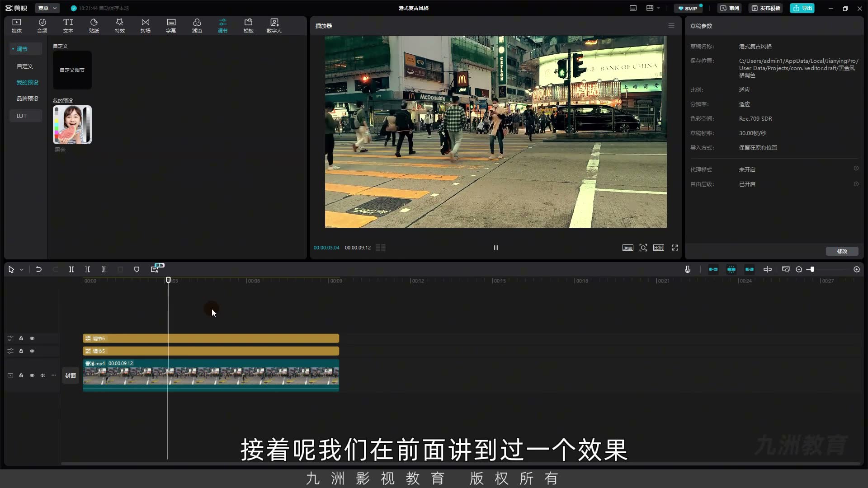Click the 黑金 preset thumbnail
868x488 pixels.
[x=72, y=125]
